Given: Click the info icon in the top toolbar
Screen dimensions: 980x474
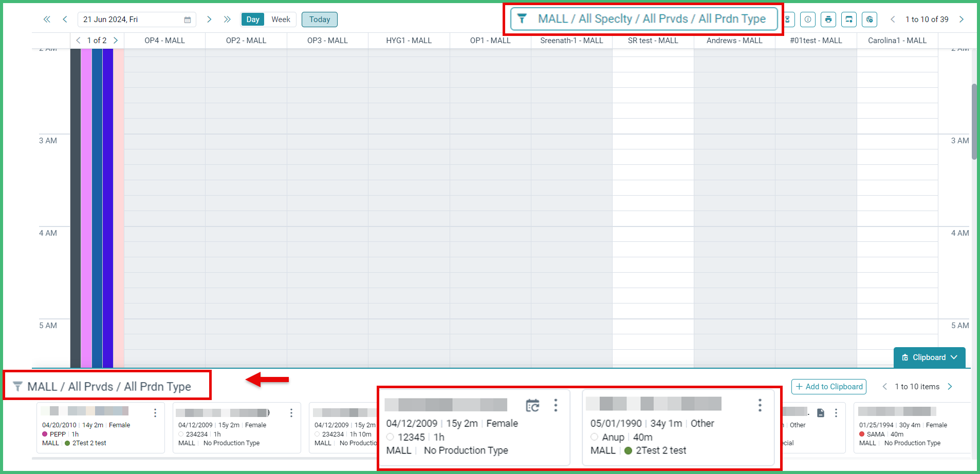Looking at the screenshot, I should pyautogui.click(x=808, y=20).
